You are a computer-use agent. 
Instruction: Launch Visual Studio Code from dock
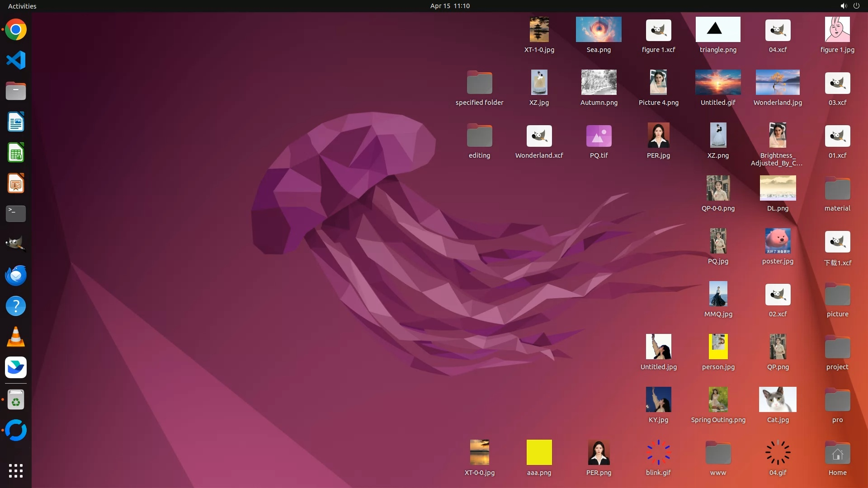click(x=16, y=60)
